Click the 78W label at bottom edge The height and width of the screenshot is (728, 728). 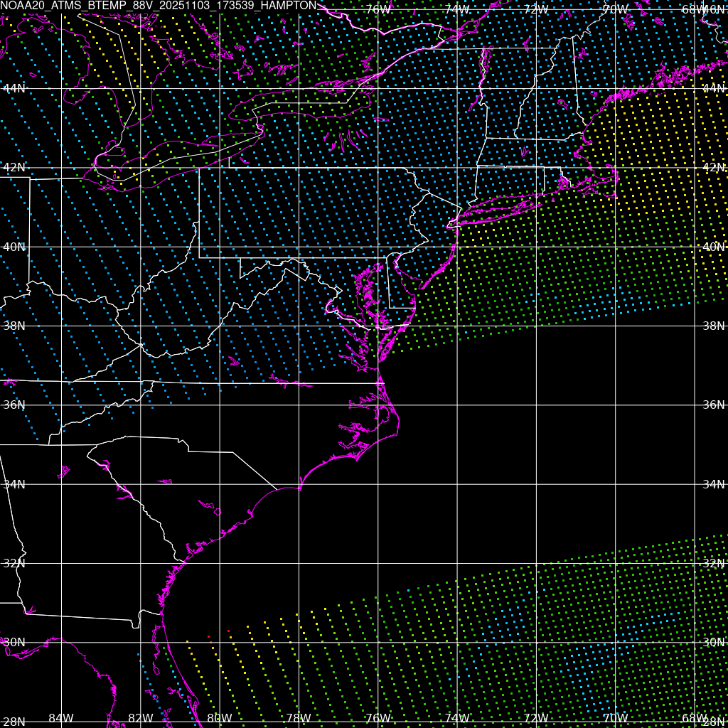pos(298,718)
